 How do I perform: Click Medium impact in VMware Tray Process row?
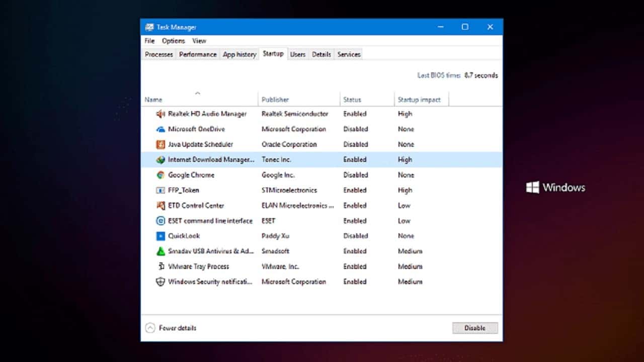(x=410, y=266)
